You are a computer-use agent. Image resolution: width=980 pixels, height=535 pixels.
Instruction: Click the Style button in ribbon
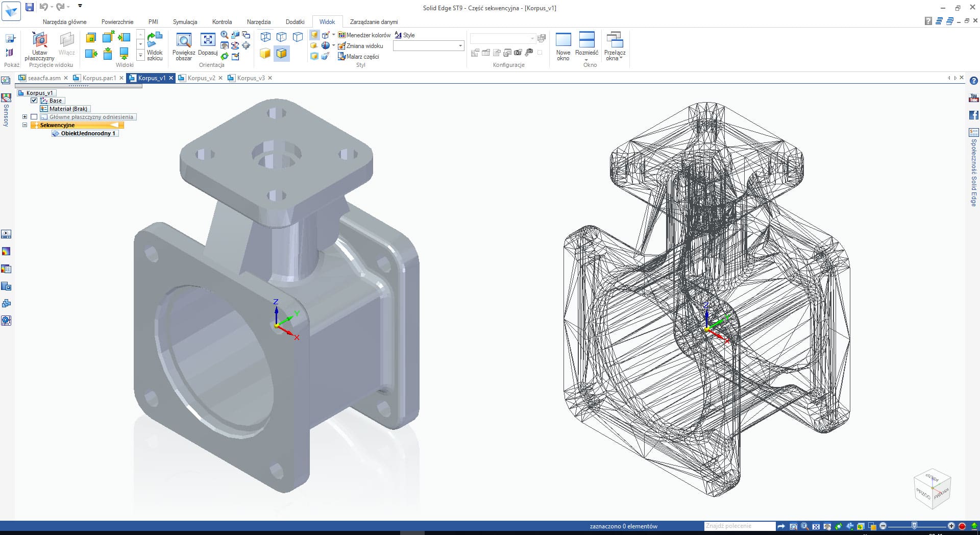pyautogui.click(x=405, y=35)
